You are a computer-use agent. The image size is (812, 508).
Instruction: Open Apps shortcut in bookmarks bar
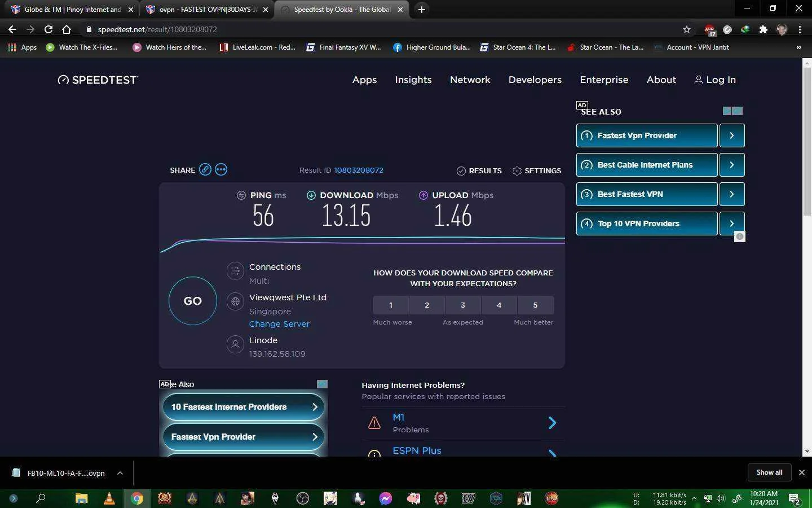(23, 47)
